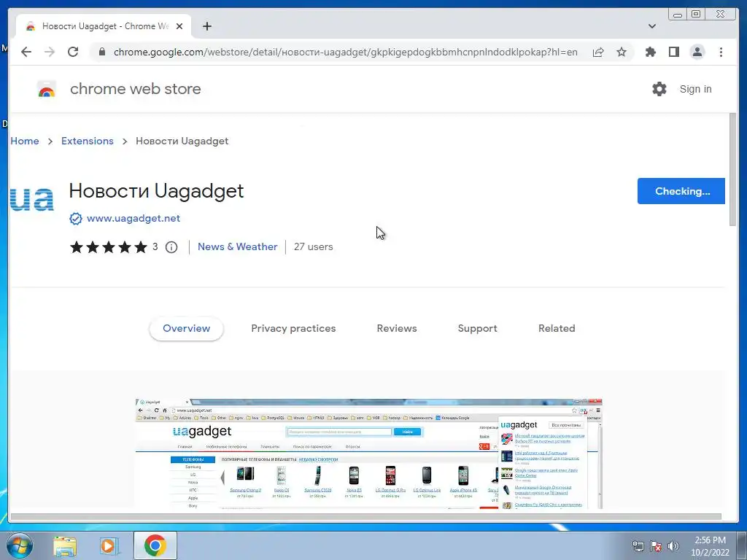Open the News & Weather category
Screen dimensions: 747x560
click(x=237, y=246)
